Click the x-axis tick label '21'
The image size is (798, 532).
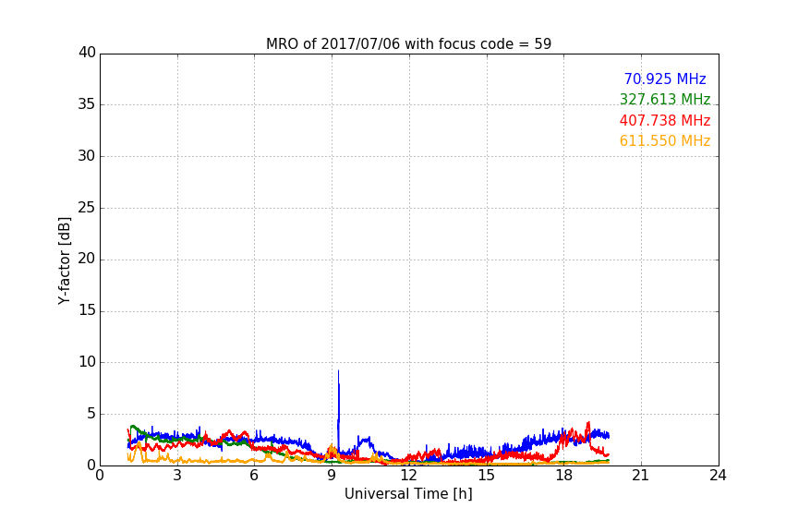pyautogui.click(x=641, y=476)
